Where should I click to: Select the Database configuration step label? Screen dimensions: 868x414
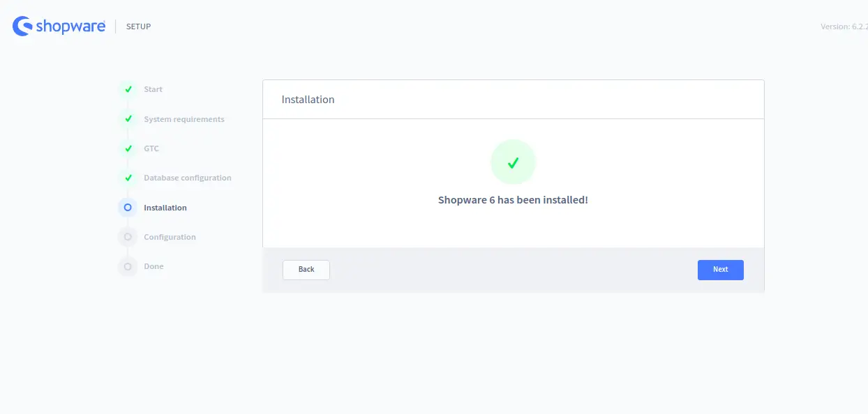(188, 178)
